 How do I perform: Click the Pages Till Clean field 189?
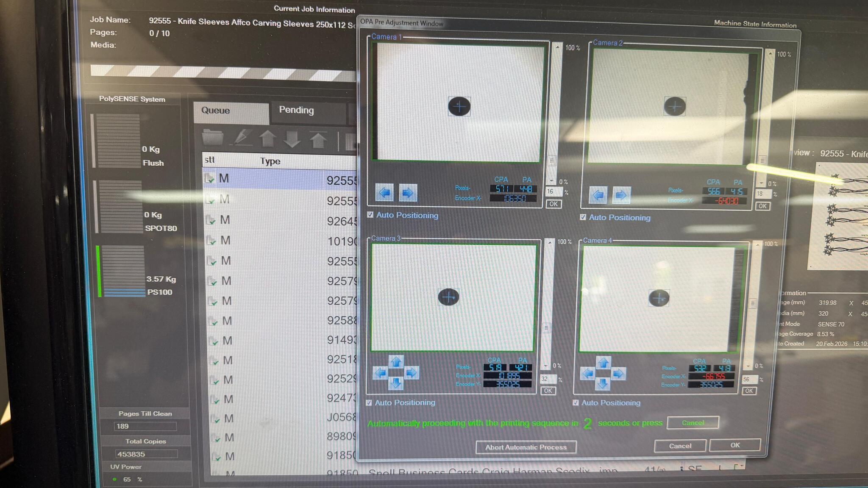pos(145,426)
